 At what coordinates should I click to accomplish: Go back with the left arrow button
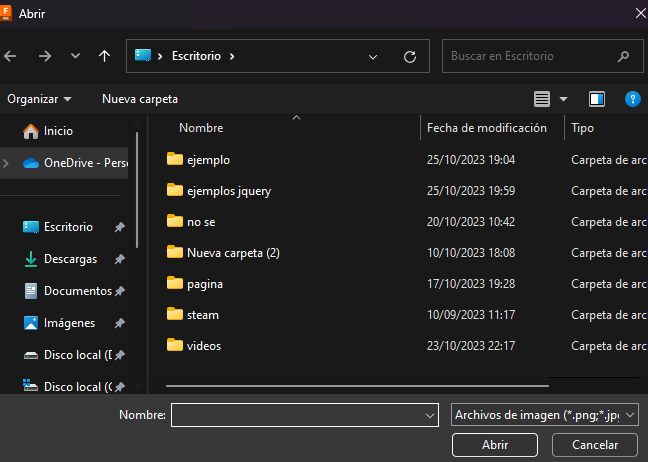pos(10,56)
